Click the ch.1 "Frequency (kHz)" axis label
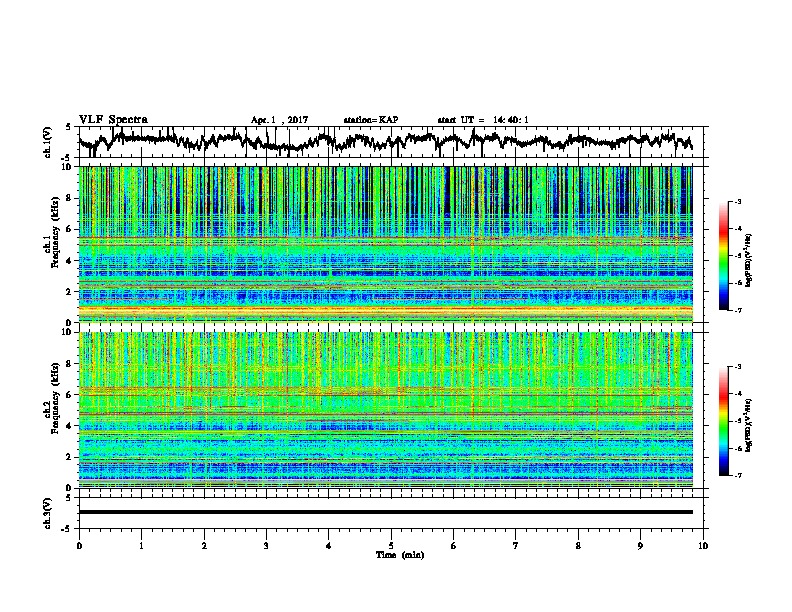The width and height of the screenshot is (792, 612). tap(55, 232)
